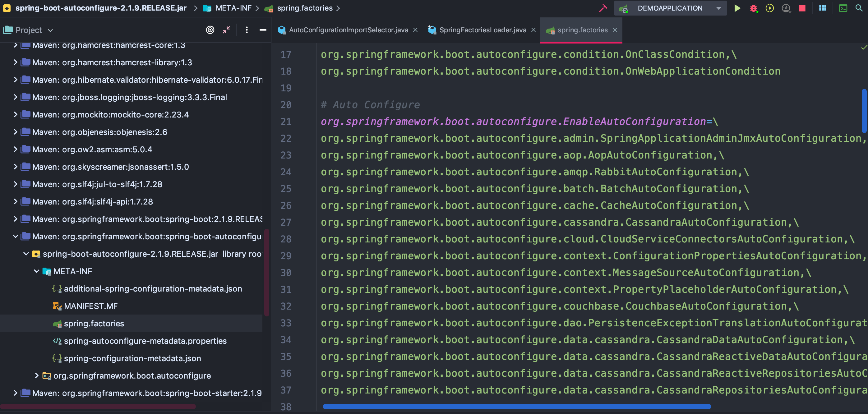Open the project structure grid icon
Viewport: 868px width, 414px height.
point(823,8)
